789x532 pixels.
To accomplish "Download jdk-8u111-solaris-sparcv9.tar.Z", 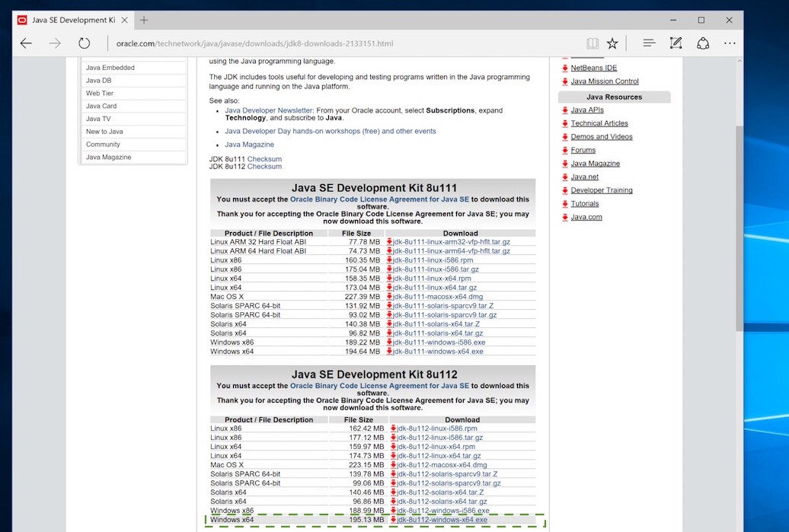I will click(442, 306).
